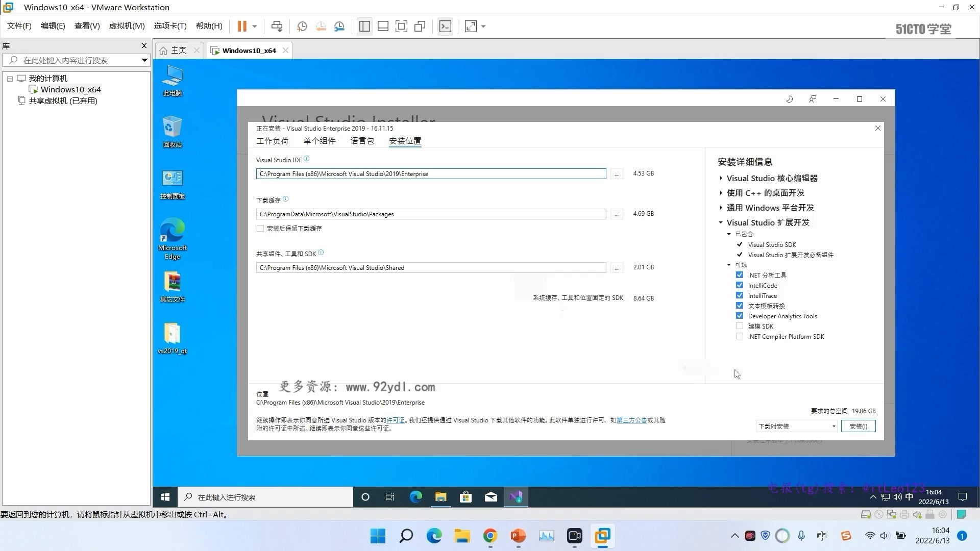Open the 此电脑 desktop icon
This screenshot has height=551, width=980.
173,81
